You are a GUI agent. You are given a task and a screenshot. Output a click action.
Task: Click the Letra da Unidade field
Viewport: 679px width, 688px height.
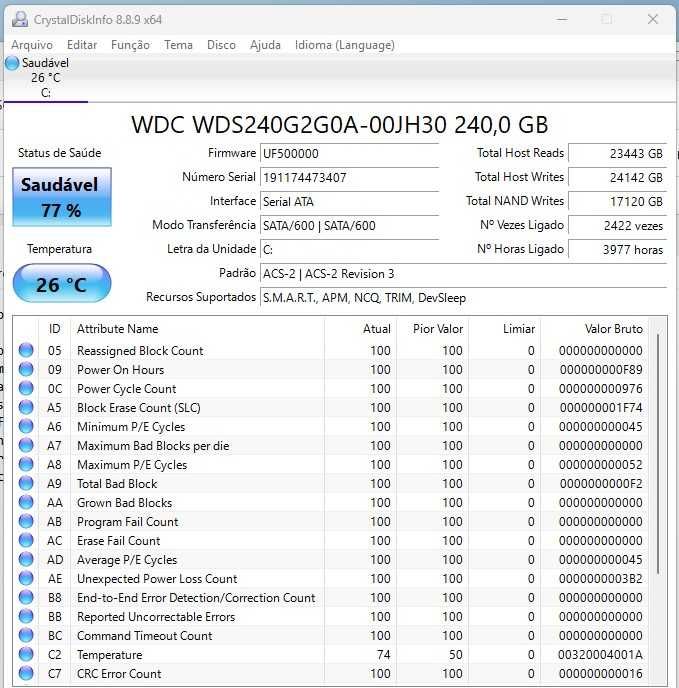pyautogui.click(x=349, y=250)
